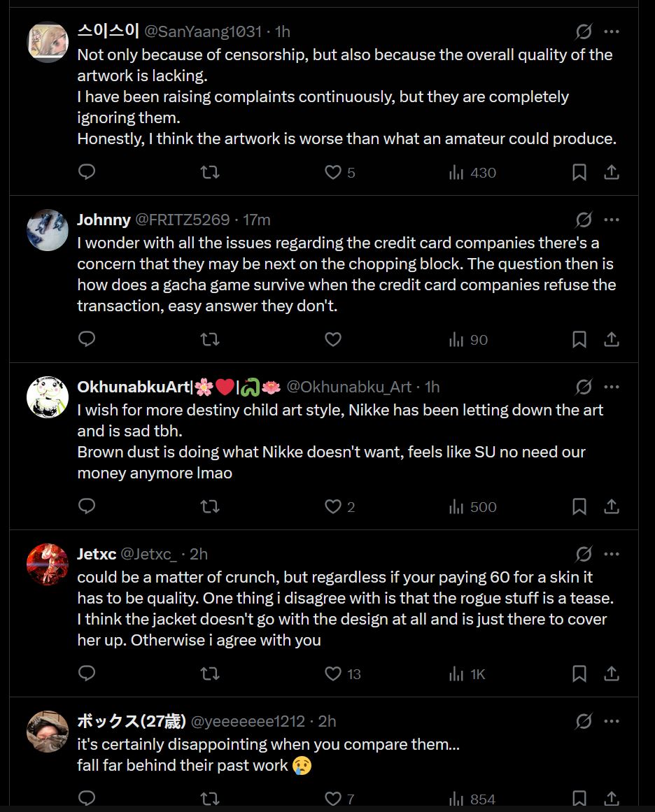Like the Jetxc tweet with 13 likes
The height and width of the screenshot is (812, 655).
click(x=333, y=674)
